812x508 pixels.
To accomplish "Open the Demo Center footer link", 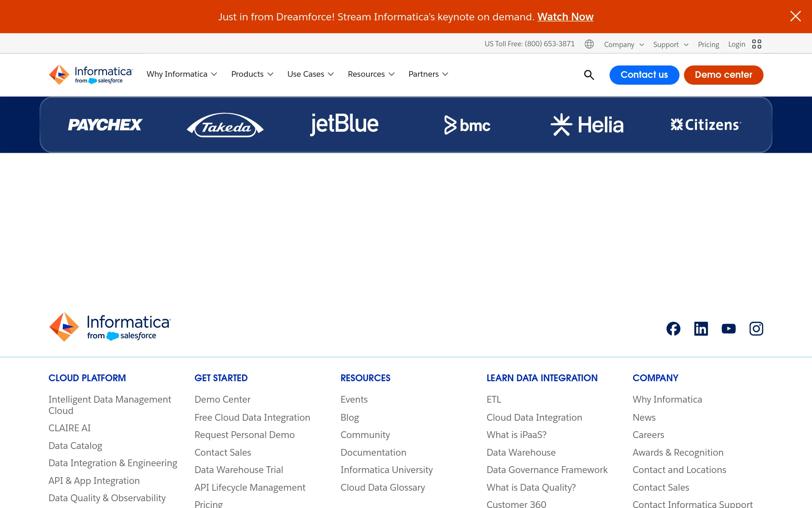I will click(223, 399).
